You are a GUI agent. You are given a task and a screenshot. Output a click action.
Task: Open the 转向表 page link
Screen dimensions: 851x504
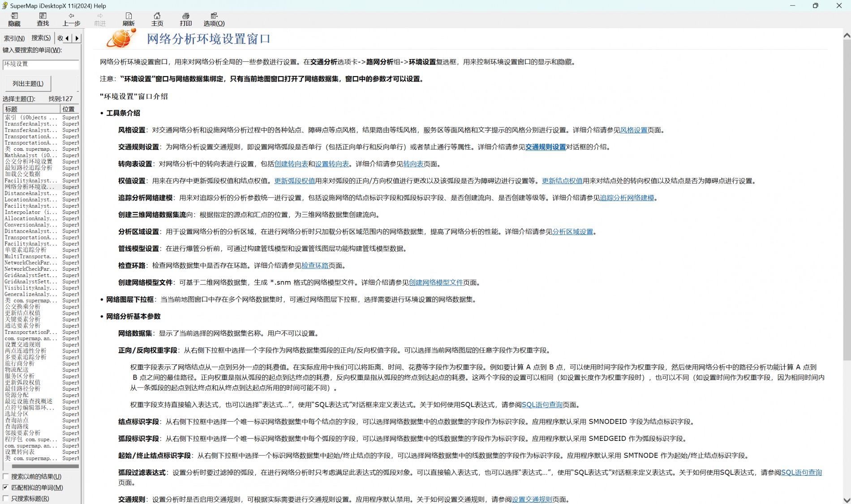point(413,164)
